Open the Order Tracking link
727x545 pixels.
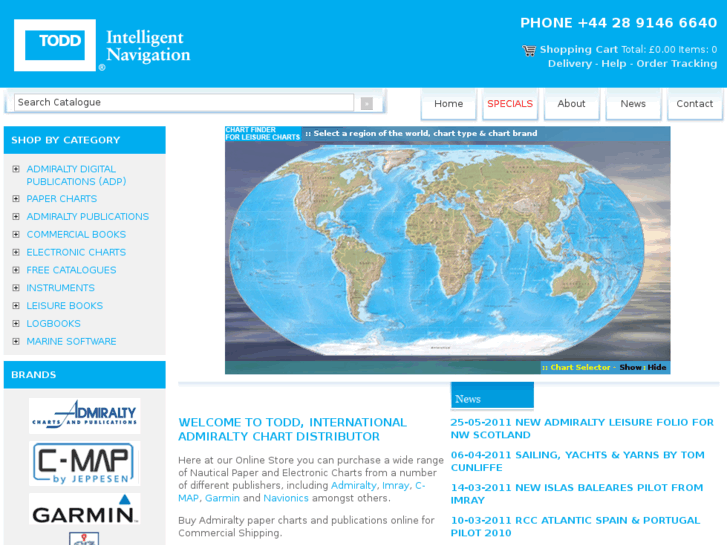click(676, 64)
